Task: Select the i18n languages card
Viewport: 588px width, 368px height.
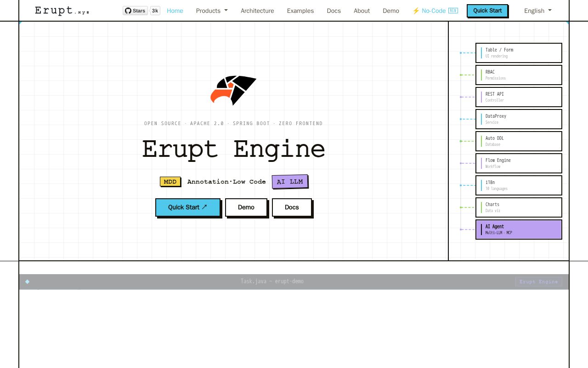Action: click(519, 185)
